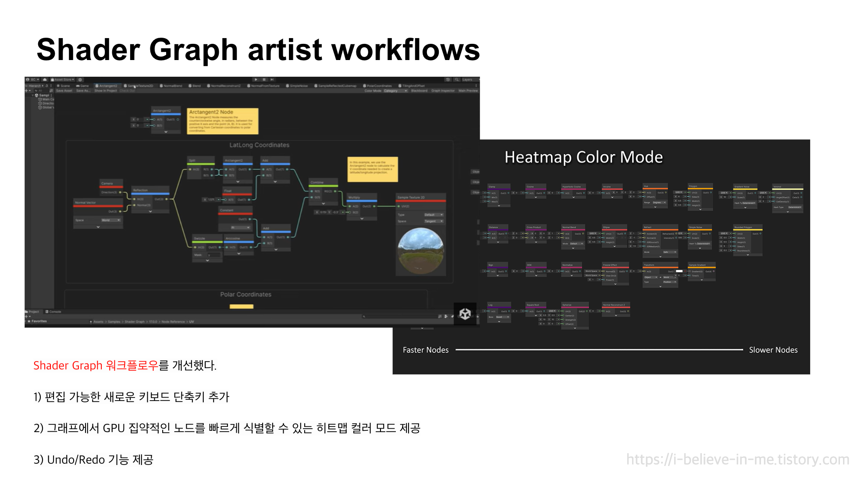868x490 pixels.
Task: Switch to the Game tab
Action: click(82, 86)
